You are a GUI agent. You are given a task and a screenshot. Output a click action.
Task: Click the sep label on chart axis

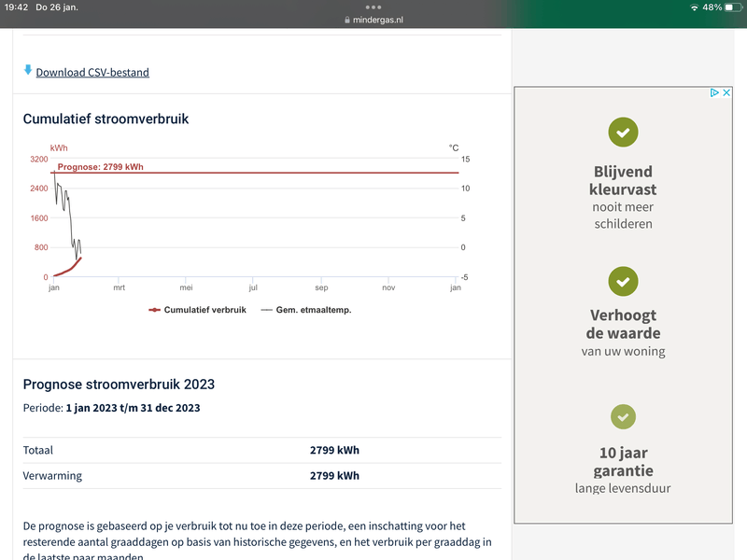[x=321, y=287]
